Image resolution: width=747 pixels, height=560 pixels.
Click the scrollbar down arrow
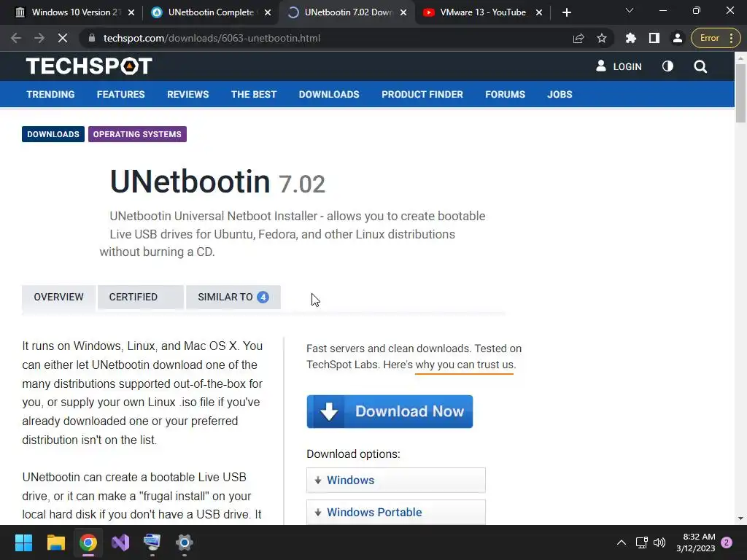(740, 518)
